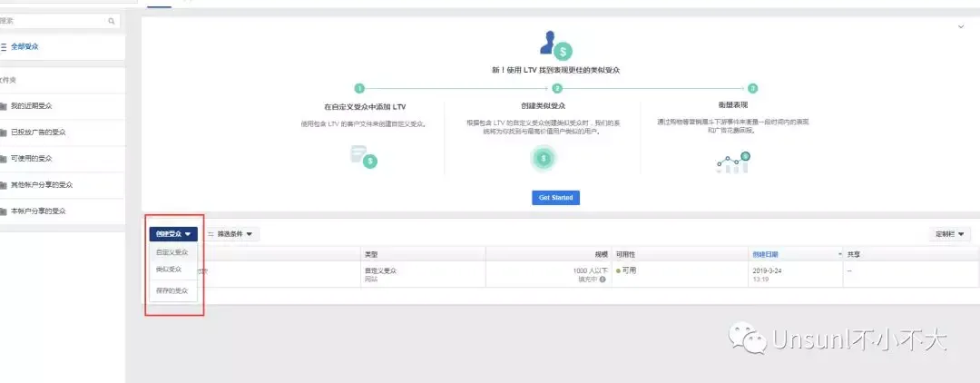Choose 自定义受众 from the create menu
Viewport: 980px width, 383px height.
pyautogui.click(x=171, y=252)
